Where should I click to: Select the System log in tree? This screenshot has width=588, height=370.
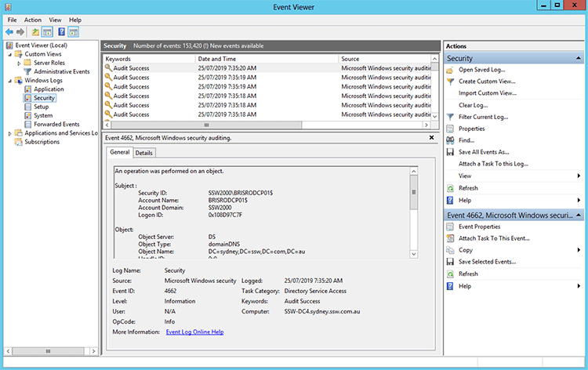pyautogui.click(x=43, y=115)
